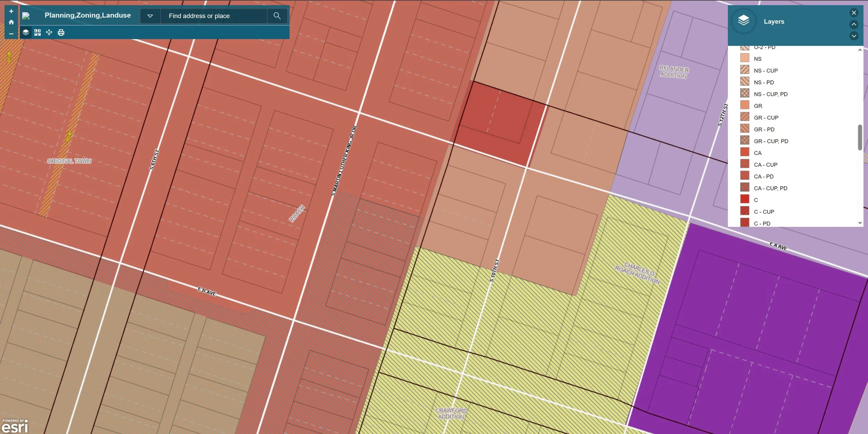The image size is (868, 434).
Task: Collapse the Layers panel with the up chevron
Action: click(854, 24)
